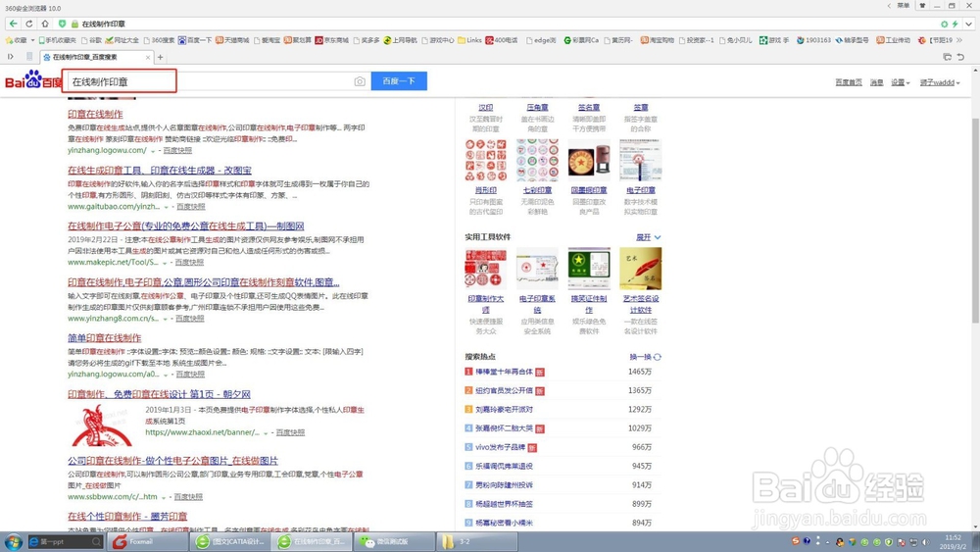Open the 艺术签名设计软件 thumbnail

(x=641, y=269)
